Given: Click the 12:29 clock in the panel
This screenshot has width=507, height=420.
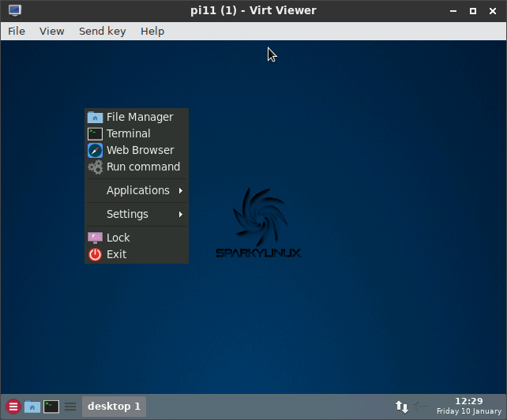Looking at the screenshot, I should click(x=469, y=401).
